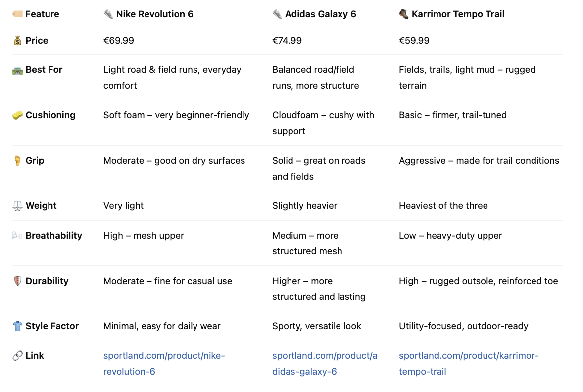Click the shield icon beside Durability
Viewport: 583px width, 392px height.
click(x=17, y=281)
